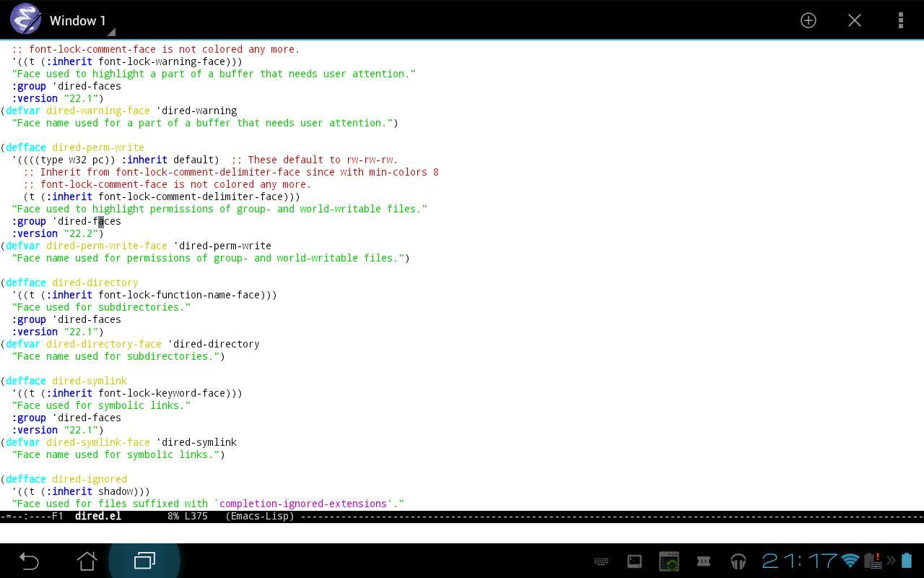Select the Window 1 tab

click(x=78, y=20)
